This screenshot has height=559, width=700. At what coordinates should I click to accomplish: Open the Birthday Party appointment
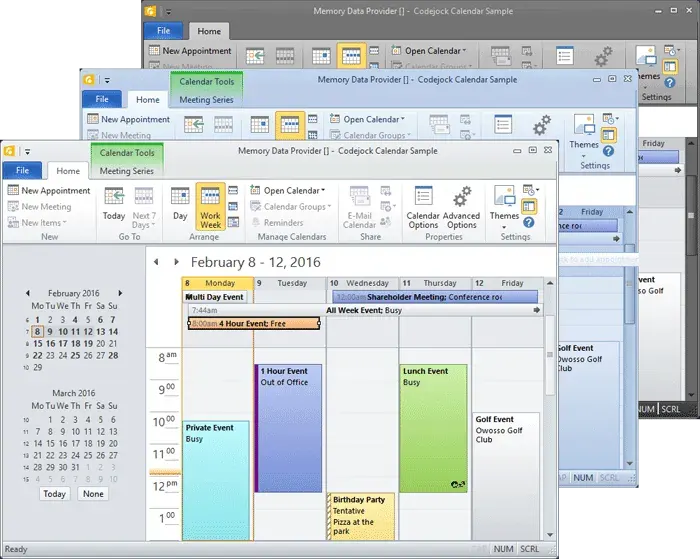(x=361, y=516)
